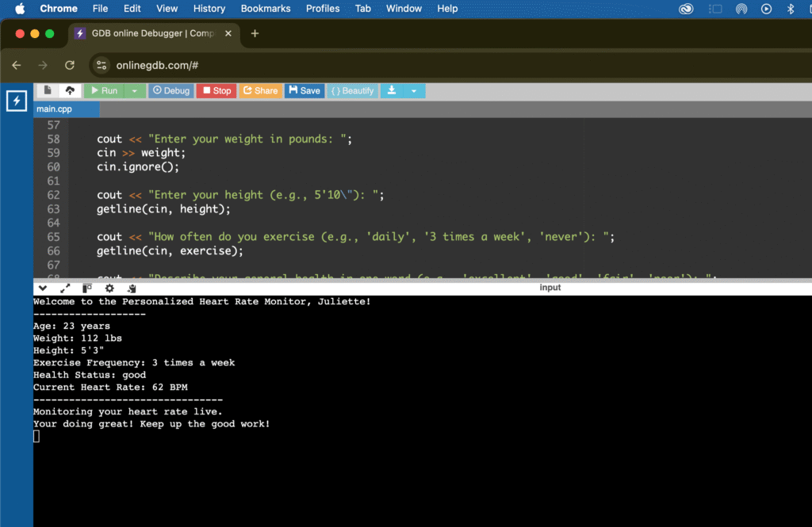Share the project via Share button

coord(260,90)
